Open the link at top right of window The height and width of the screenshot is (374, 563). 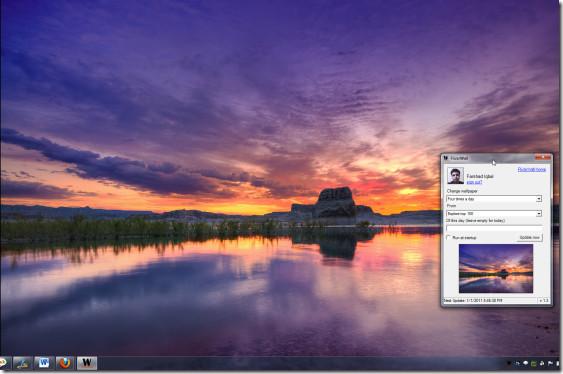(532, 169)
